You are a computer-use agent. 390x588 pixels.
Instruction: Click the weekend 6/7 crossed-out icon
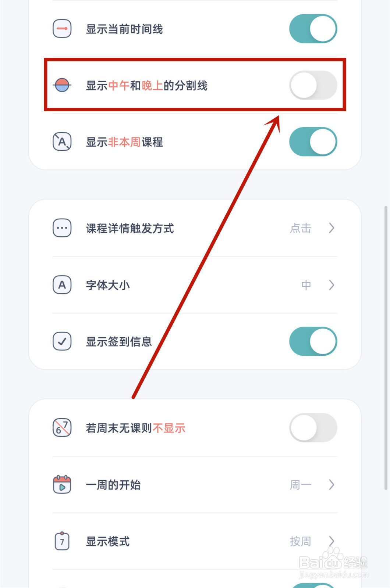click(x=62, y=428)
